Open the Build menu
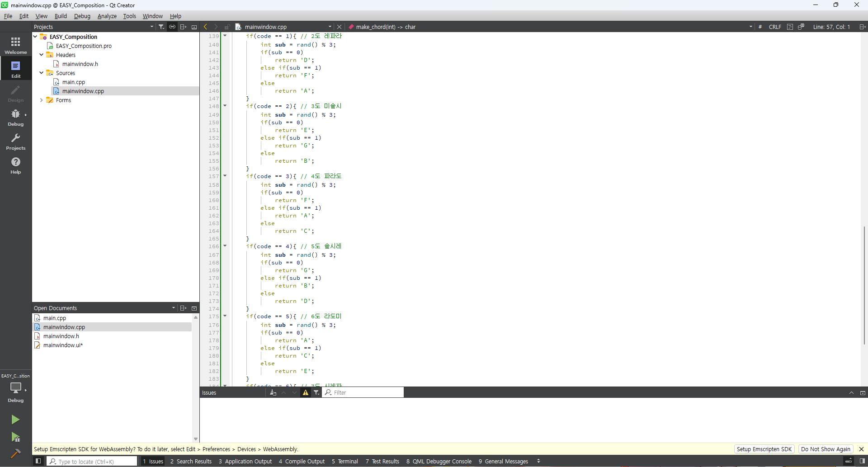Screen dimensions: 868x467 61,16
